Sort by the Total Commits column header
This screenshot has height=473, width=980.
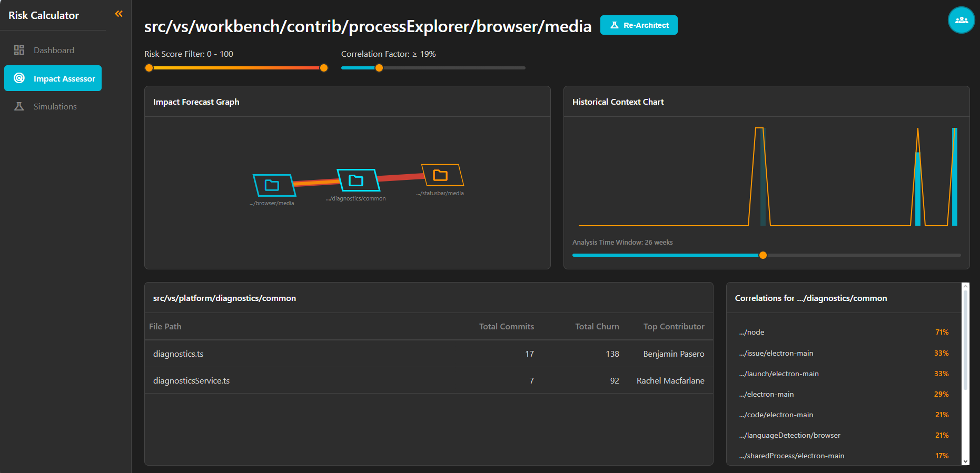point(506,326)
